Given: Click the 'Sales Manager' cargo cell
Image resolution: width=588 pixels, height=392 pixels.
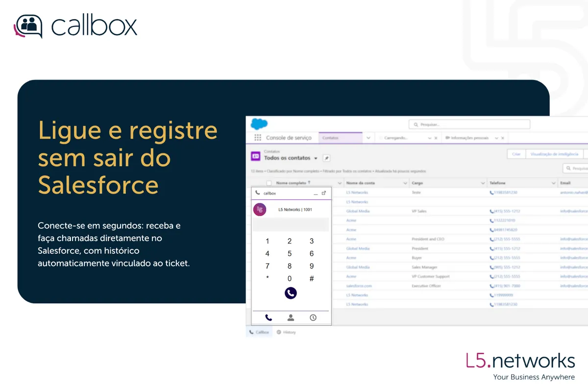Looking at the screenshot, I should click(423, 267).
